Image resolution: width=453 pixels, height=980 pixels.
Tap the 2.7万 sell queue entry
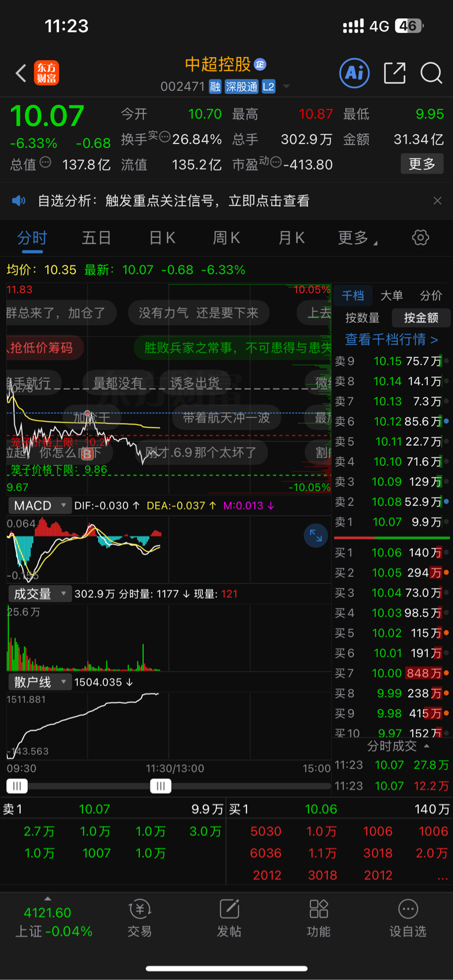pyautogui.click(x=40, y=831)
